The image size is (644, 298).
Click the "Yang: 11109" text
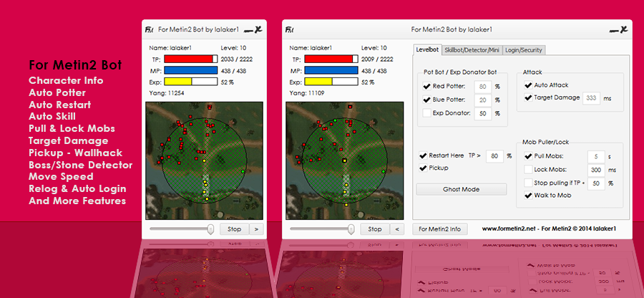(307, 93)
